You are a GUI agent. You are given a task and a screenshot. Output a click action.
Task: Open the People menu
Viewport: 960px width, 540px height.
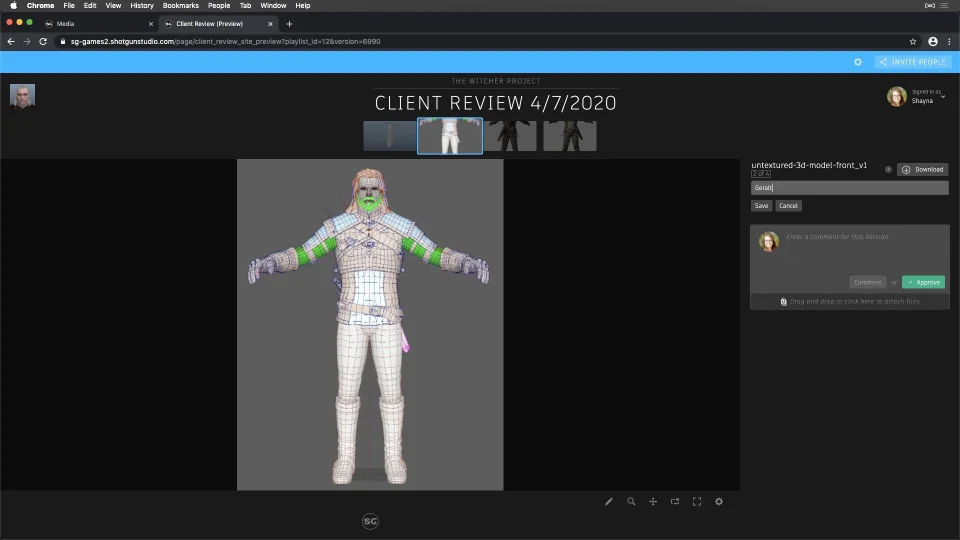point(219,6)
